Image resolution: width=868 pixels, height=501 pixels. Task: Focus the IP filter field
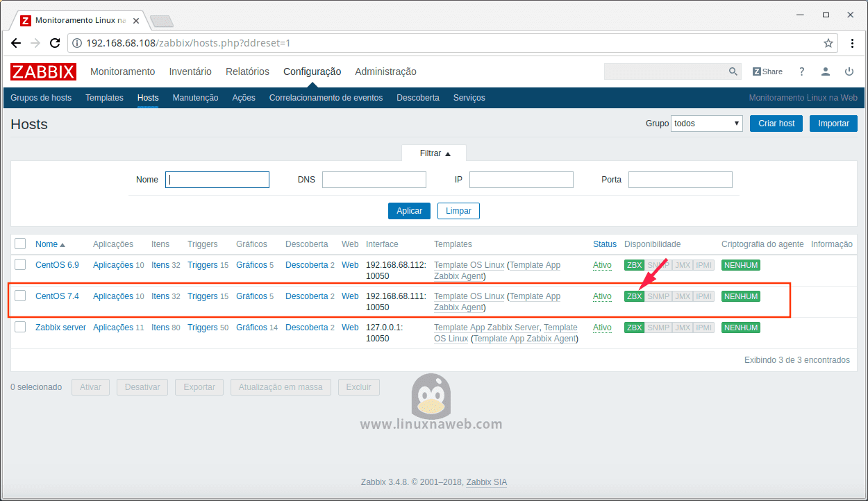521,180
